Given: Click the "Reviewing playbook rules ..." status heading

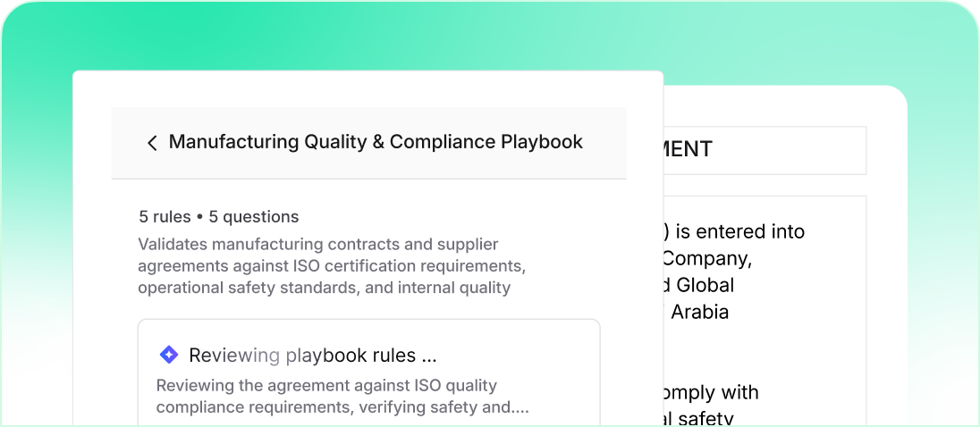Looking at the screenshot, I should point(312,356).
